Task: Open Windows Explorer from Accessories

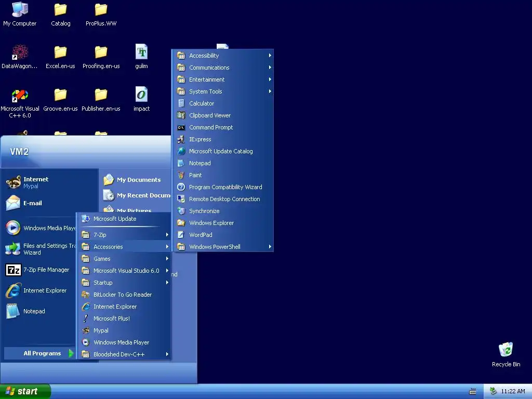Action: tap(222, 223)
